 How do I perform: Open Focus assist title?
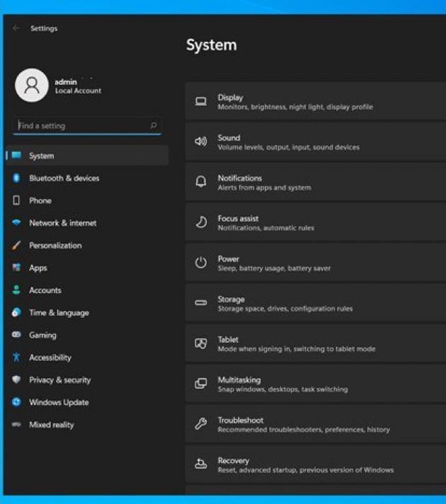coord(238,219)
